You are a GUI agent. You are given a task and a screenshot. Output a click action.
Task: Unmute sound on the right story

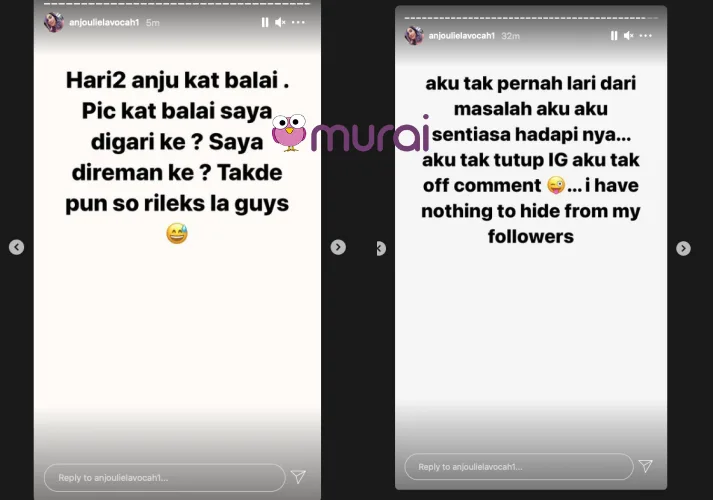629,35
